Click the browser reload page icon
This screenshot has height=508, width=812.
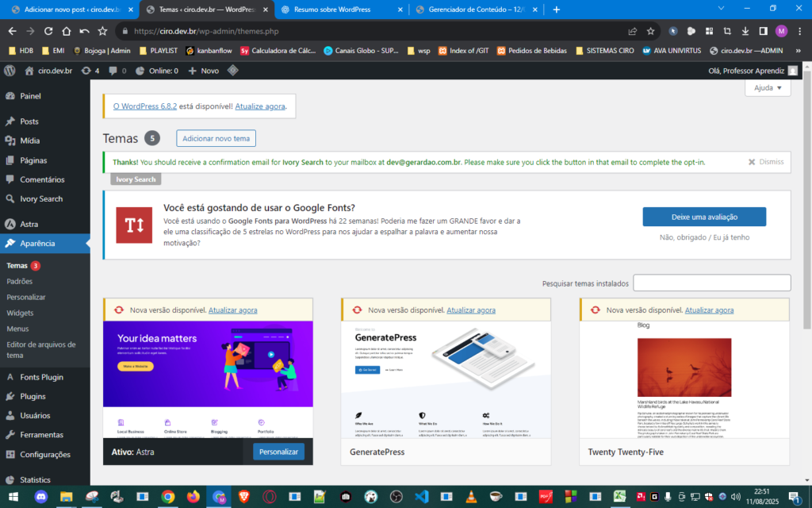48,31
